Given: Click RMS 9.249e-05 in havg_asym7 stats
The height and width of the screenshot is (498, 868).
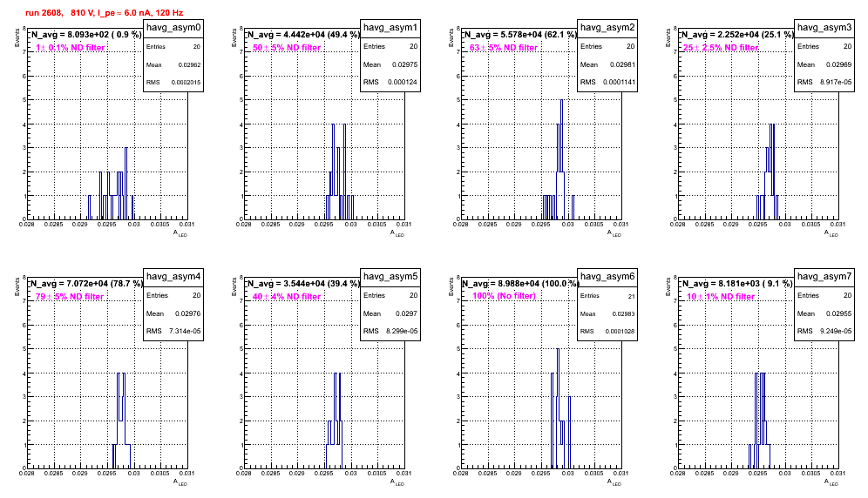Looking at the screenshot, I should [824, 332].
